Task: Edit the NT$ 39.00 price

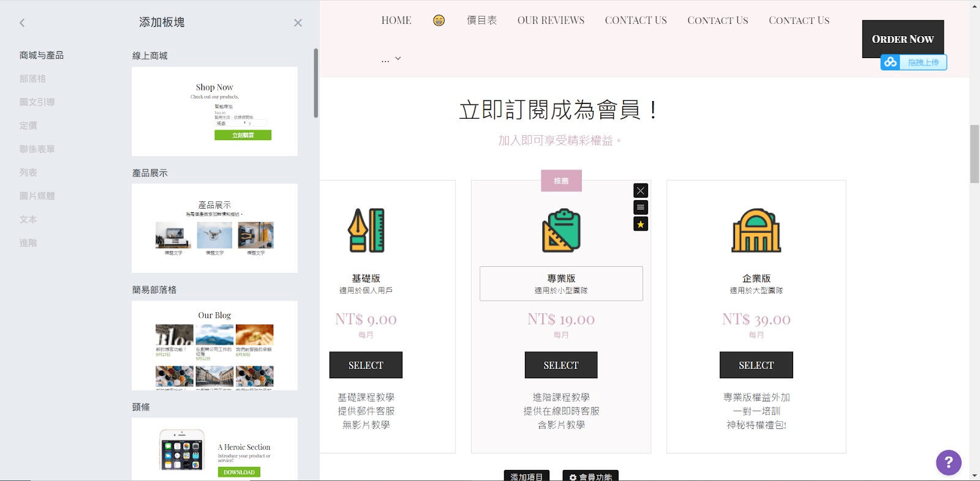Action: [x=756, y=319]
